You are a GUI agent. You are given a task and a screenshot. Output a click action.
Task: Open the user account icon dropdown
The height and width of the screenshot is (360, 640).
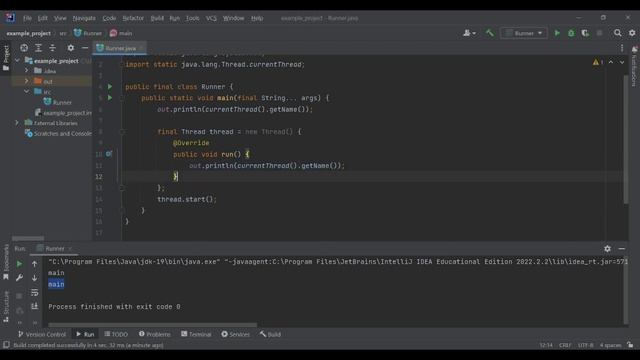[469, 33]
